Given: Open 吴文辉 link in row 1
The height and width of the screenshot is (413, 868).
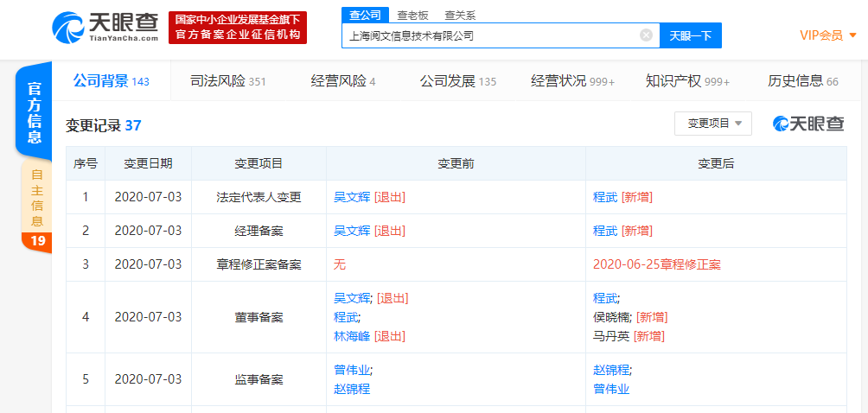Looking at the screenshot, I should click(352, 197).
